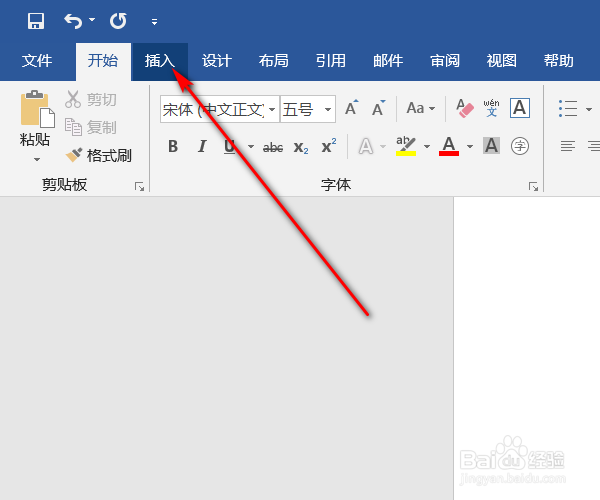Go to the 设计 tab
Image resolution: width=600 pixels, height=500 pixels.
coord(217,61)
